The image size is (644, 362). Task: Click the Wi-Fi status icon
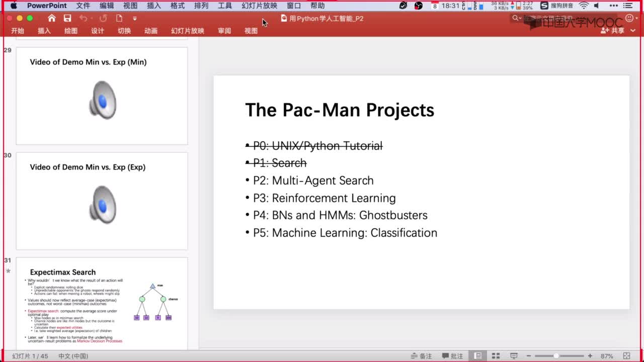(584, 6)
